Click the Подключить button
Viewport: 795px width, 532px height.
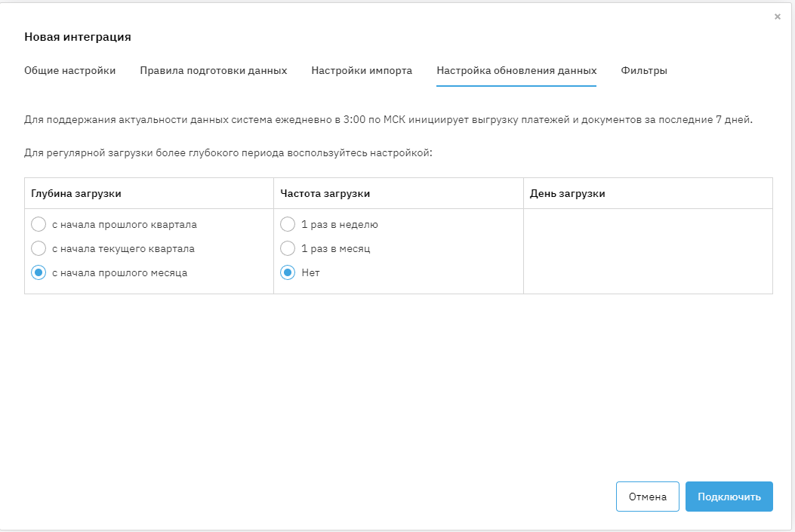pos(729,497)
